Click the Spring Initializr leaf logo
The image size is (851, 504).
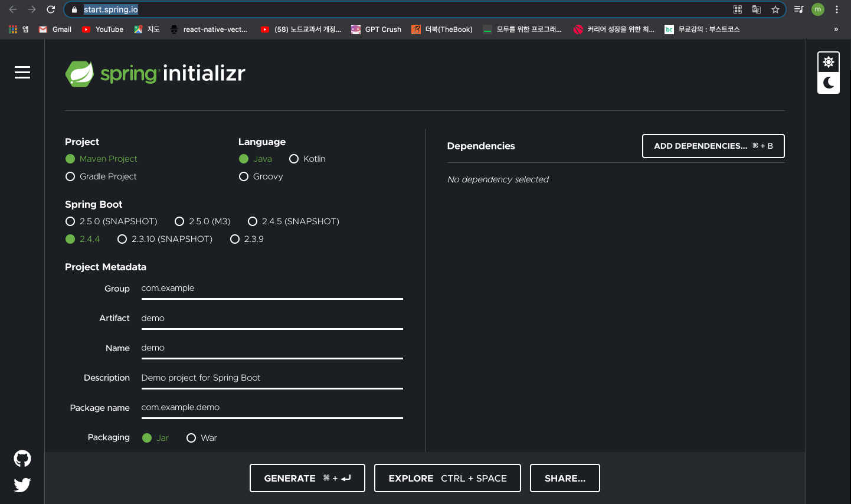[x=80, y=74]
